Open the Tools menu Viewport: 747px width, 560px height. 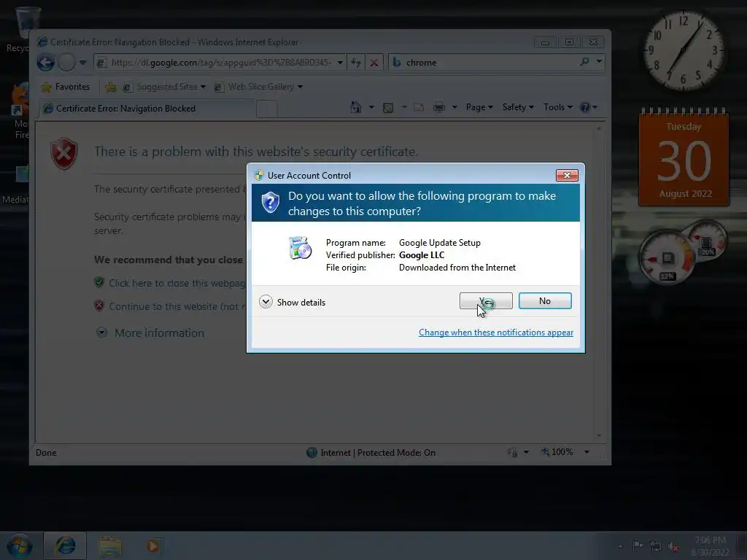point(558,107)
